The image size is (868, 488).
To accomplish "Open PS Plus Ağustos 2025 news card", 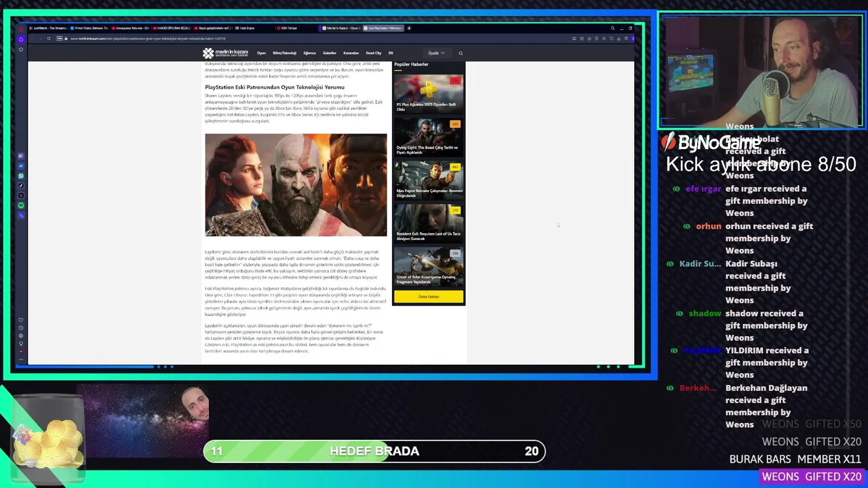I will pos(429,94).
